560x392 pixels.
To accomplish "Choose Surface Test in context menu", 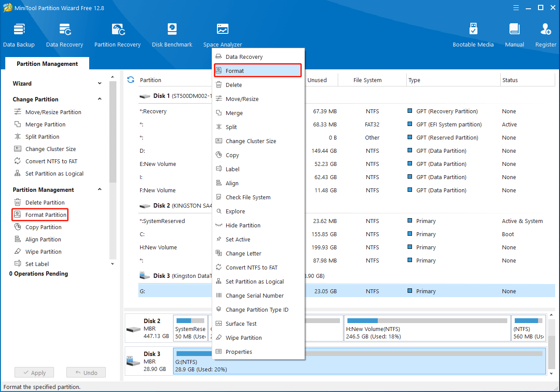I will click(258, 324).
